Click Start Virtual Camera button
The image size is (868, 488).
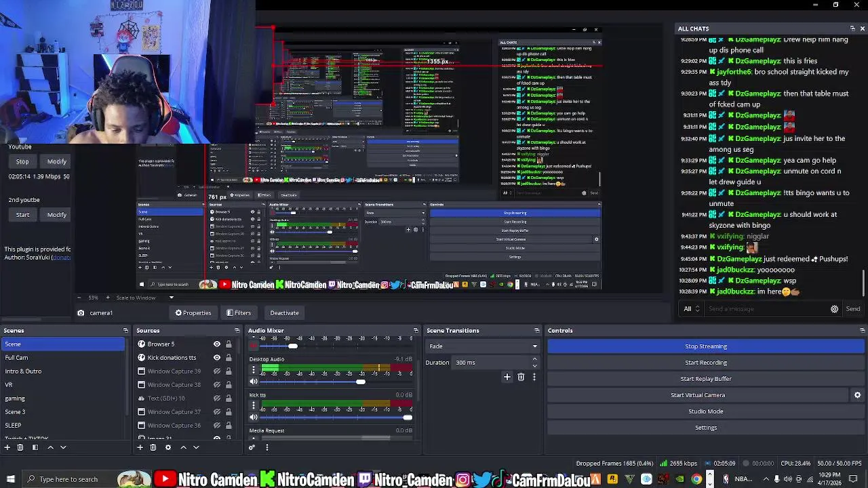pyautogui.click(x=698, y=395)
